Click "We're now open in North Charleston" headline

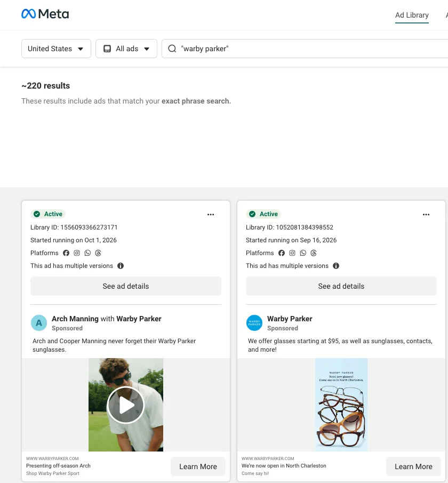click(284, 466)
